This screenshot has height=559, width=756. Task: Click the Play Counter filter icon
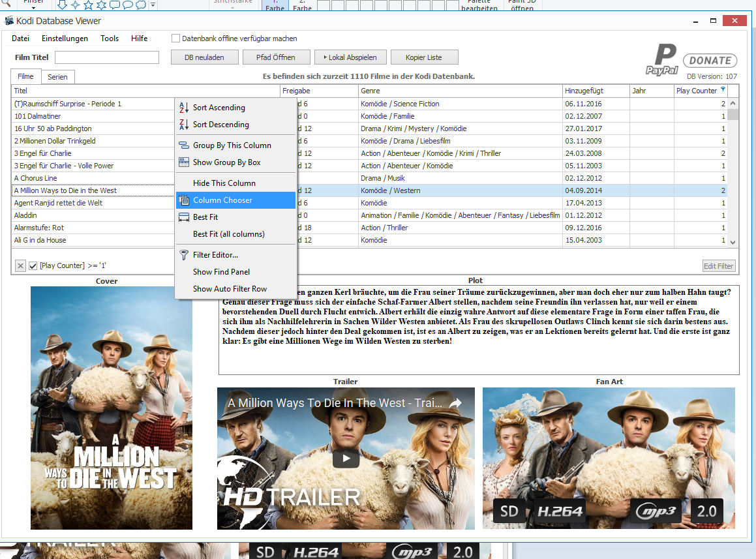(723, 89)
